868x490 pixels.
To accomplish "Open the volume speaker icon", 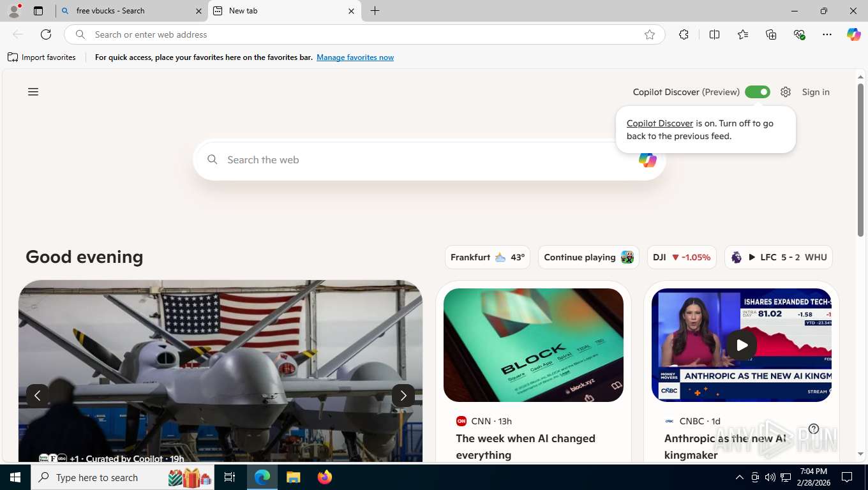I will pyautogui.click(x=770, y=477).
